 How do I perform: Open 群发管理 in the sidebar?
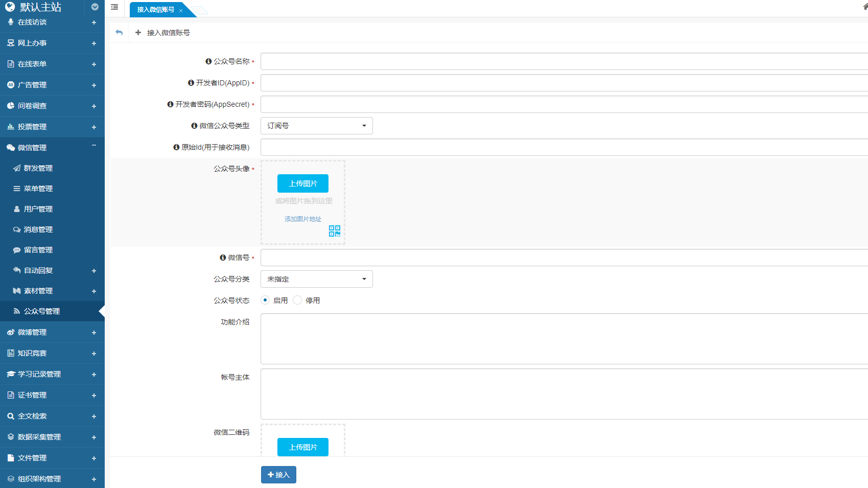pos(38,168)
